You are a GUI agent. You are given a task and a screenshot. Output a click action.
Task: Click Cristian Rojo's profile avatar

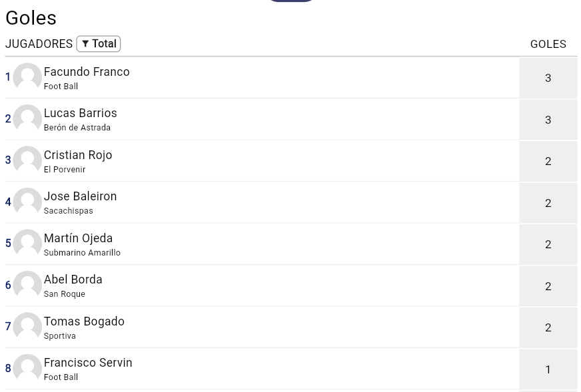(27, 160)
